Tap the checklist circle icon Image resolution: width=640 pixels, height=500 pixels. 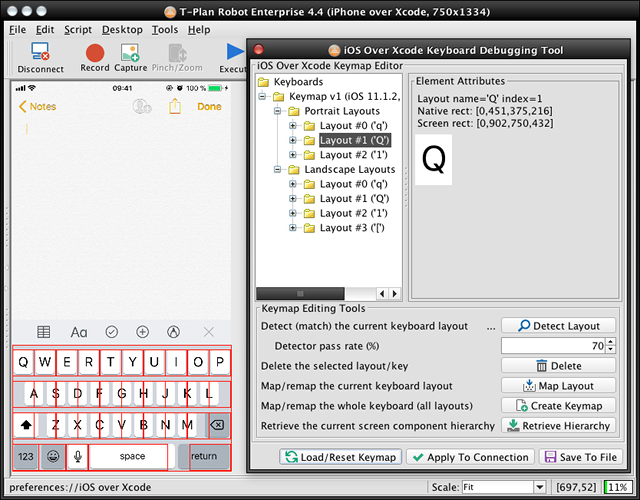pyautogui.click(x=111, y=331)
